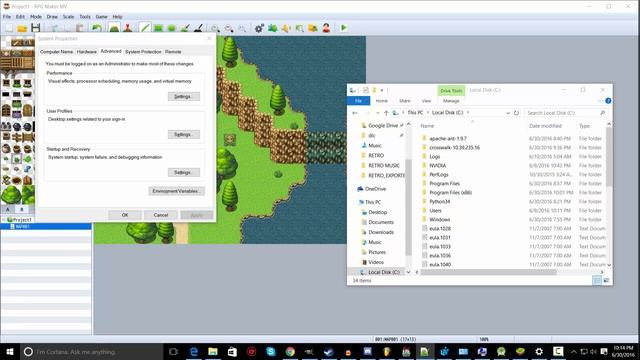Select apache-ant-1.9.7 folder
Image resolution: width=640 pixels, height=360 pixels.
(448, 139)
